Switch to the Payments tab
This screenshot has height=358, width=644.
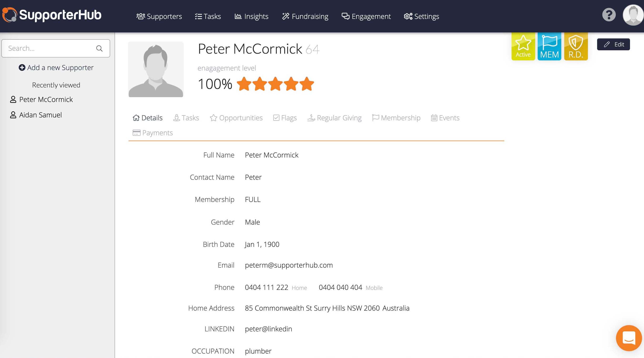pos(153,133)
